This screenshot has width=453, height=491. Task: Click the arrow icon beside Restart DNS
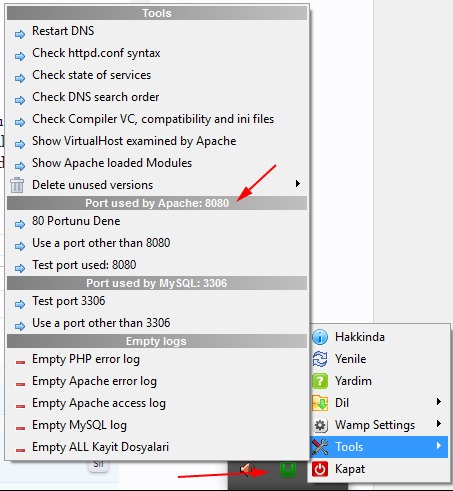tap(20, 34)
